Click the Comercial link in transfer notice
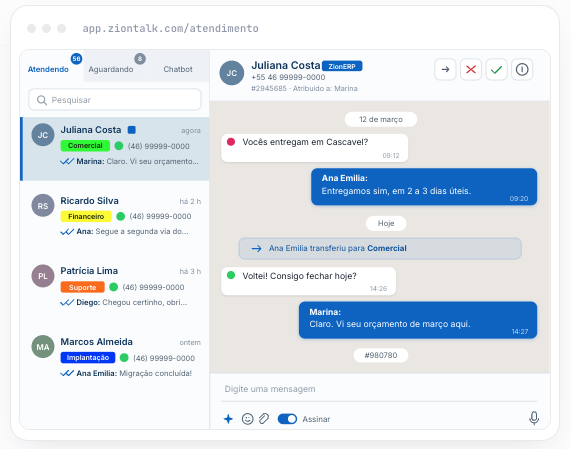The width and height of the screenshot is (571, 449). 387,248
